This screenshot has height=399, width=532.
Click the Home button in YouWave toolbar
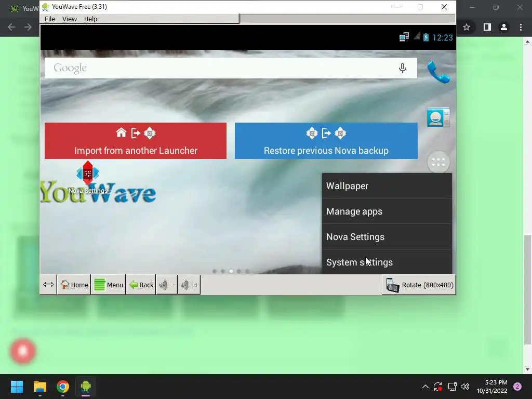click(74, 285)
